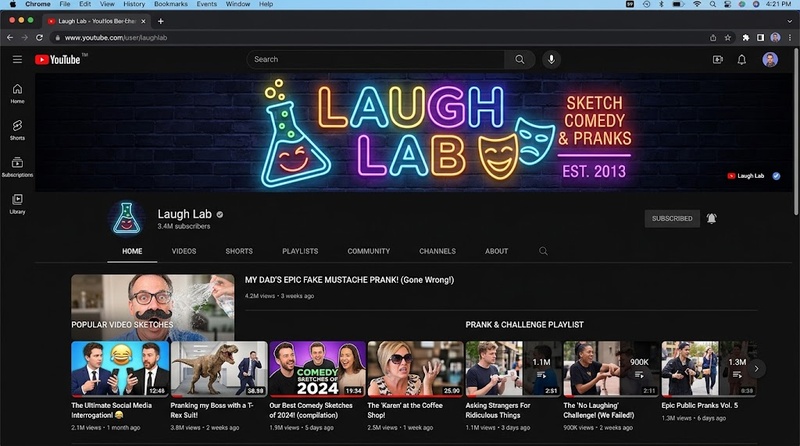Search within the channel using the tab magnifier
This screenshot has height=446, width=800.
(x=543, y=251)
